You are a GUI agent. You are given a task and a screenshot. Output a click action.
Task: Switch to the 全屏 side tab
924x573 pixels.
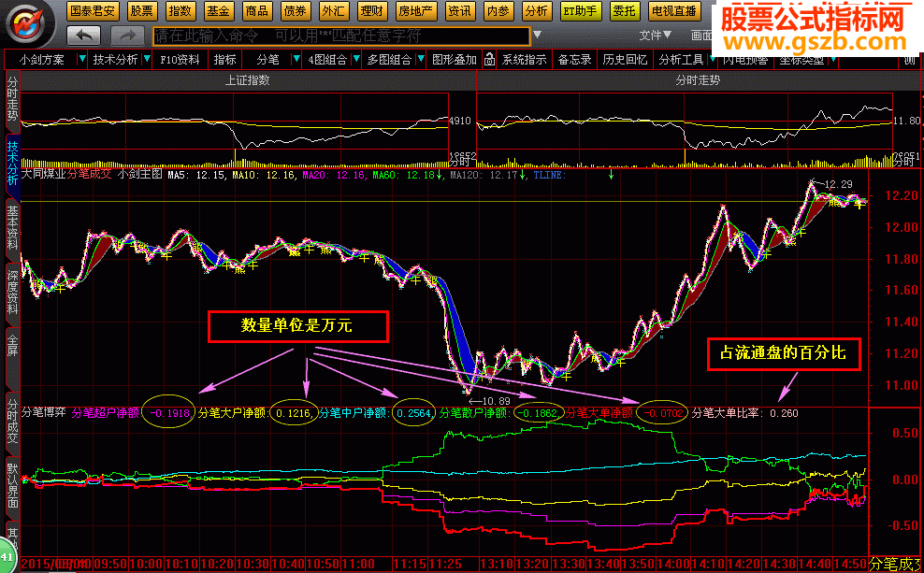12,345
